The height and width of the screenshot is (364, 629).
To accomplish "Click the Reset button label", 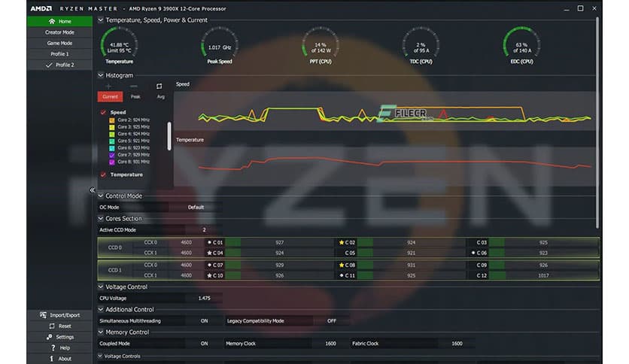I will (65, 326).
